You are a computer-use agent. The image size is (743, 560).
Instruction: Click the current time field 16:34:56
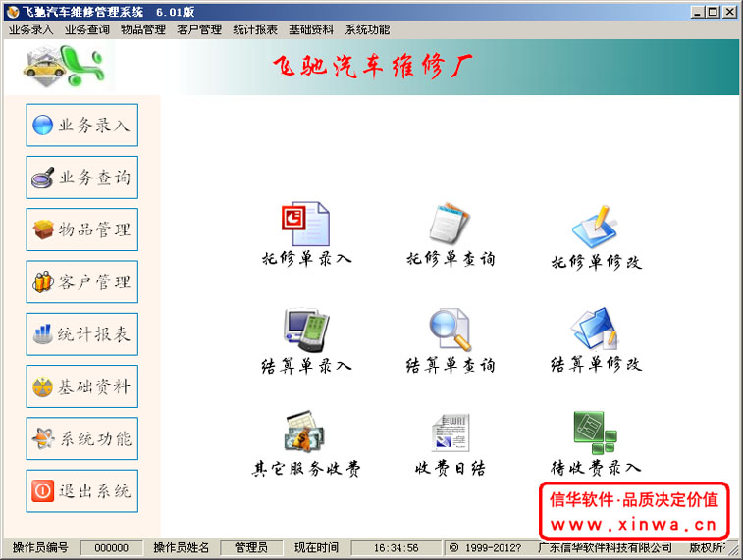(x=397, y=547)
